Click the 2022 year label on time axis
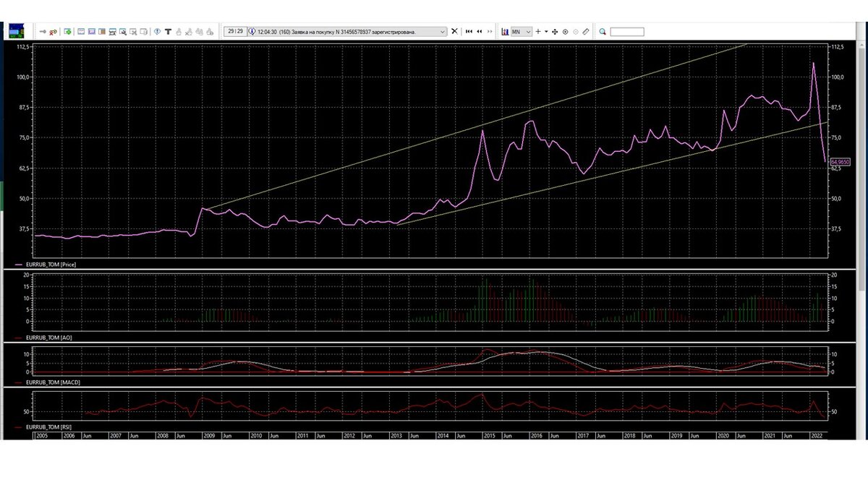The image size is (868, 488). (x=817, y=436)
